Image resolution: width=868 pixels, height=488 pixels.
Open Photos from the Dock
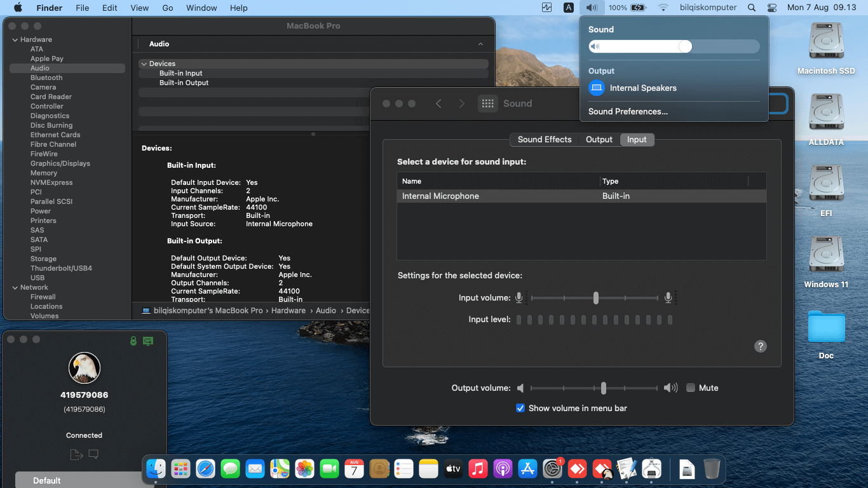pos(305,469)
